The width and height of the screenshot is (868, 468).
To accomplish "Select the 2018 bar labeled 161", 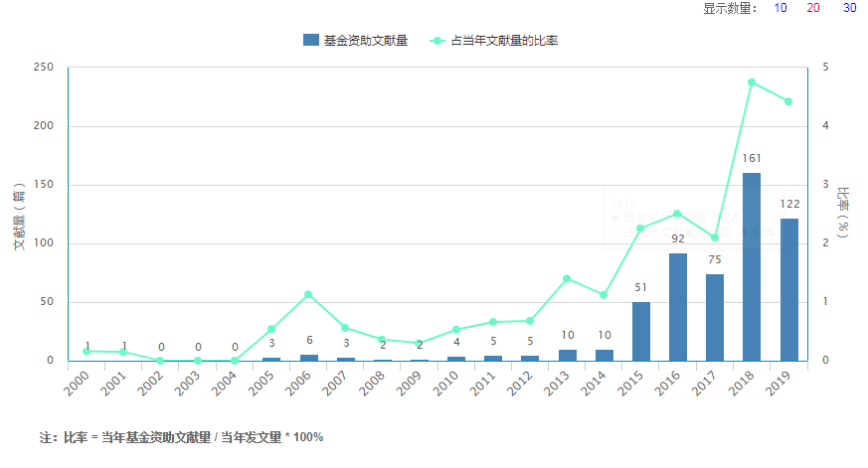I will (752, 266).
